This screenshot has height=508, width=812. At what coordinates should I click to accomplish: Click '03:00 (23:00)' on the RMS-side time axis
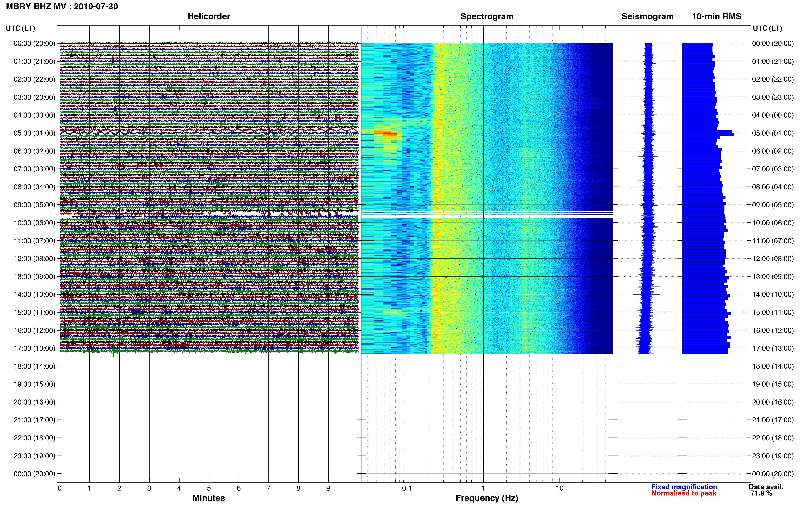pyautogui.click(x=773, y=97)
